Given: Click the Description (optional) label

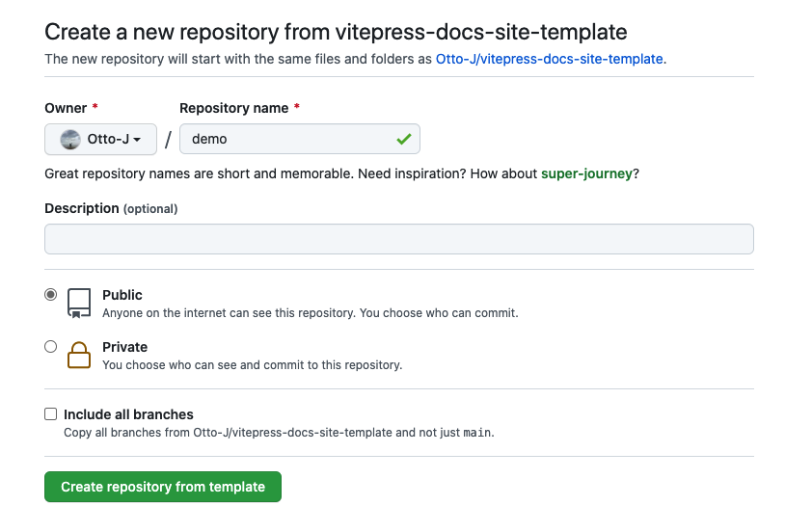Looking at the screenshot, I should 111,208.
